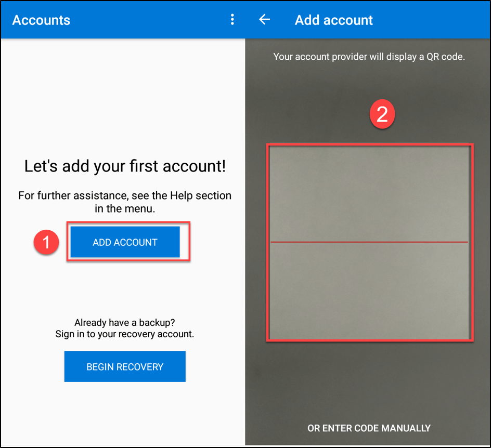Click the QR code provider instruction text
The width and height of the screenshot is (491, 448).
click(369, 57)
